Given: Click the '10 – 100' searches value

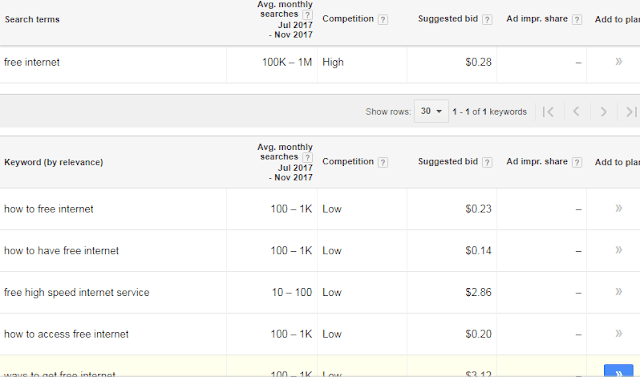Looking at the screenshot, I should [x=292, y=293].
